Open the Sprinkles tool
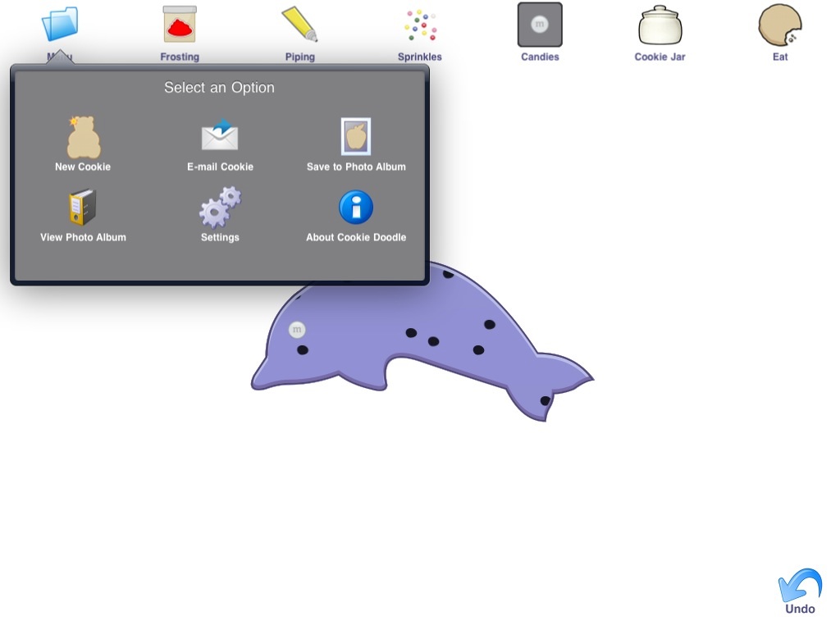This screenshot has width=840, height=630. coord(421,25)
